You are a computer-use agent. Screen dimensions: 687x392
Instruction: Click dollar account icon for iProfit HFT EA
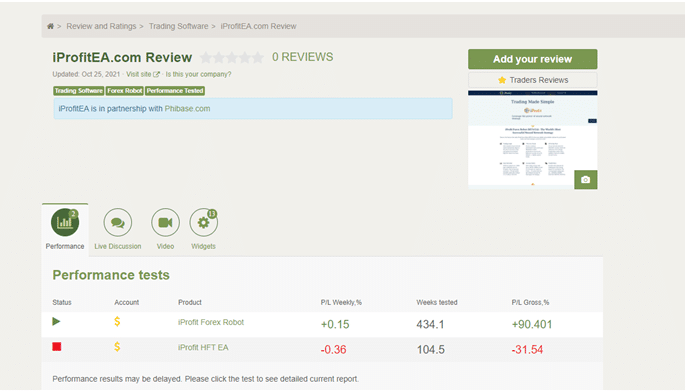(117, 347)
